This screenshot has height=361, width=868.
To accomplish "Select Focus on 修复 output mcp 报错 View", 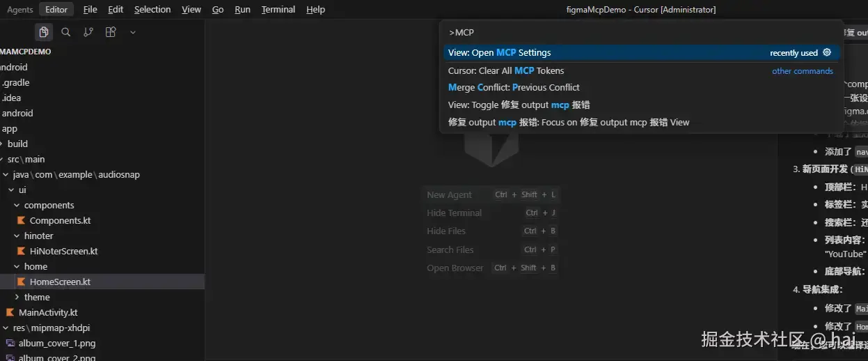I will 640,123.
